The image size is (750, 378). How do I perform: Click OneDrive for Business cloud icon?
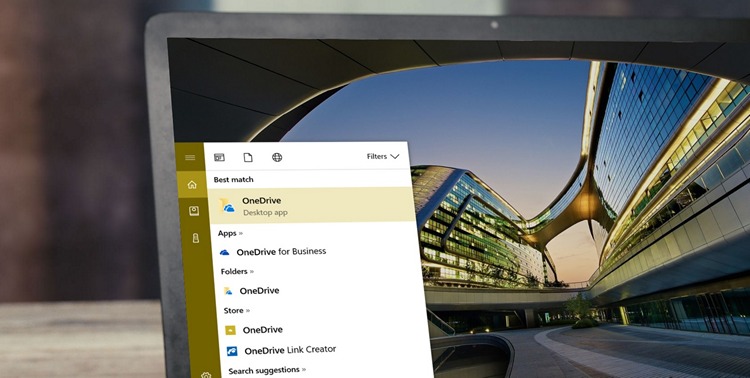point(224,253)
